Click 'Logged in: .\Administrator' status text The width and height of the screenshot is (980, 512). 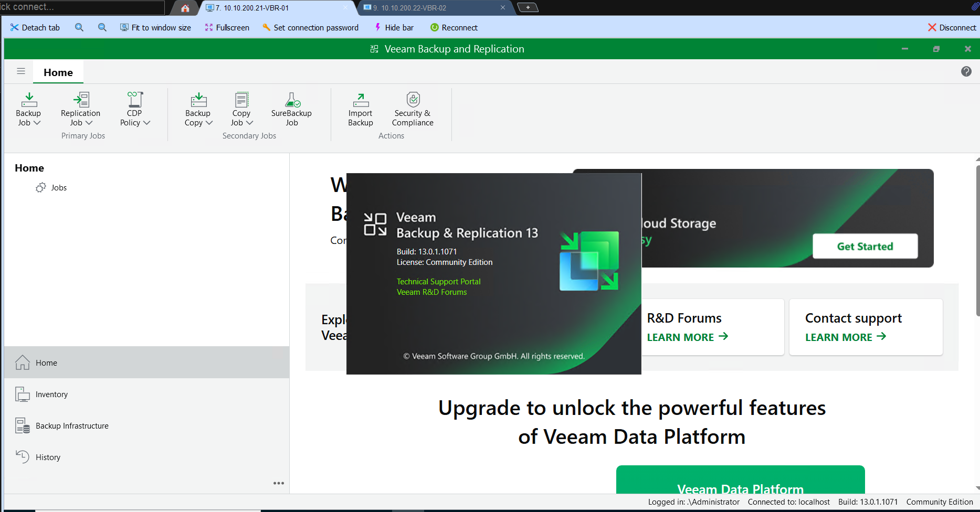(694, 502)
